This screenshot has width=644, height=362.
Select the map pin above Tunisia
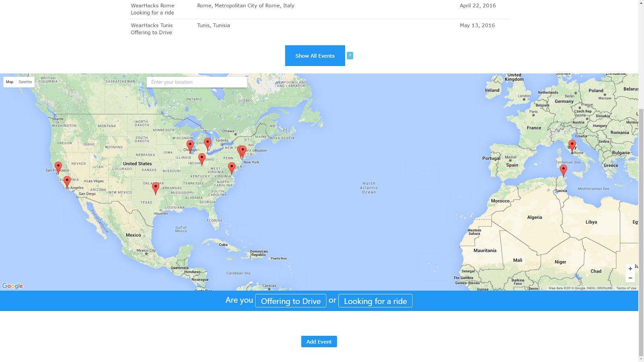click(563, 170)
